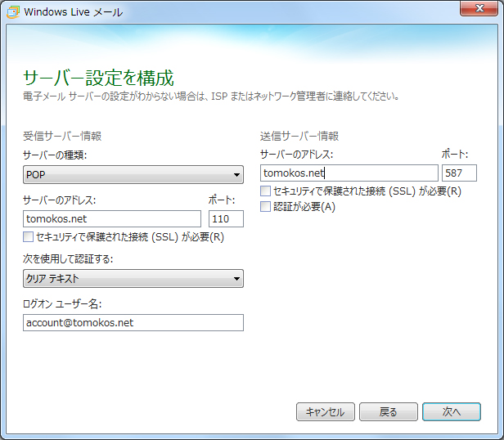The image size is (504, 440).
Task: Click outgoing server address field
Action: (x=349, y=173)
